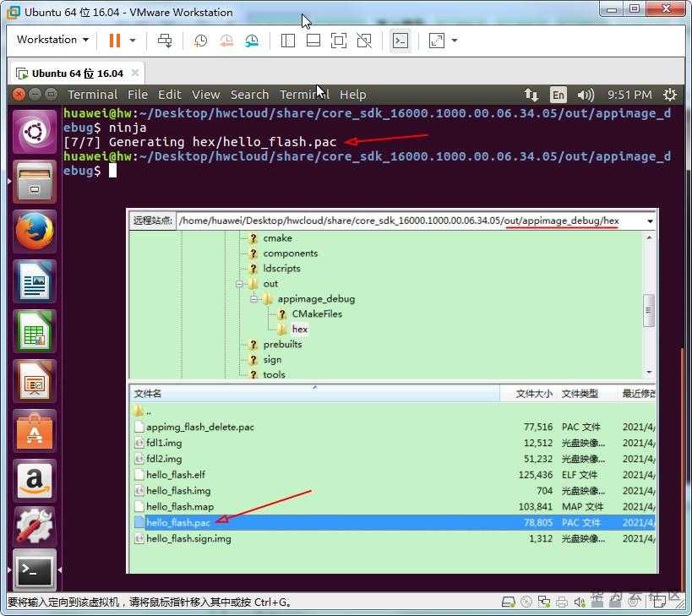Toggle thumbnail bar view icon

pos(313,41)
